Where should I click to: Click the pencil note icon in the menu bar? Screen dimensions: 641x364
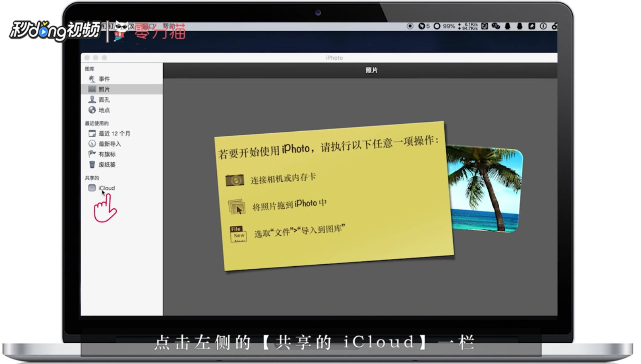[x=532, y=26]
